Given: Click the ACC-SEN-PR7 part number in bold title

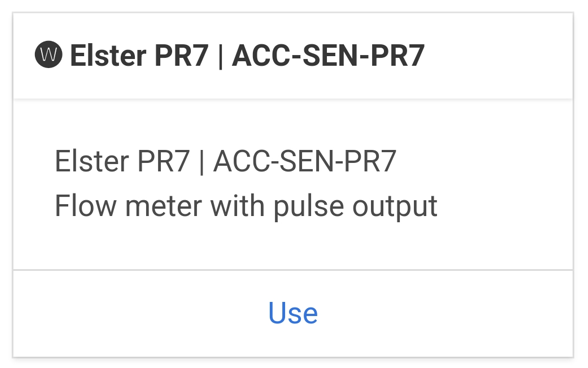Looking at the screenshot, I should tap(328, 56).
